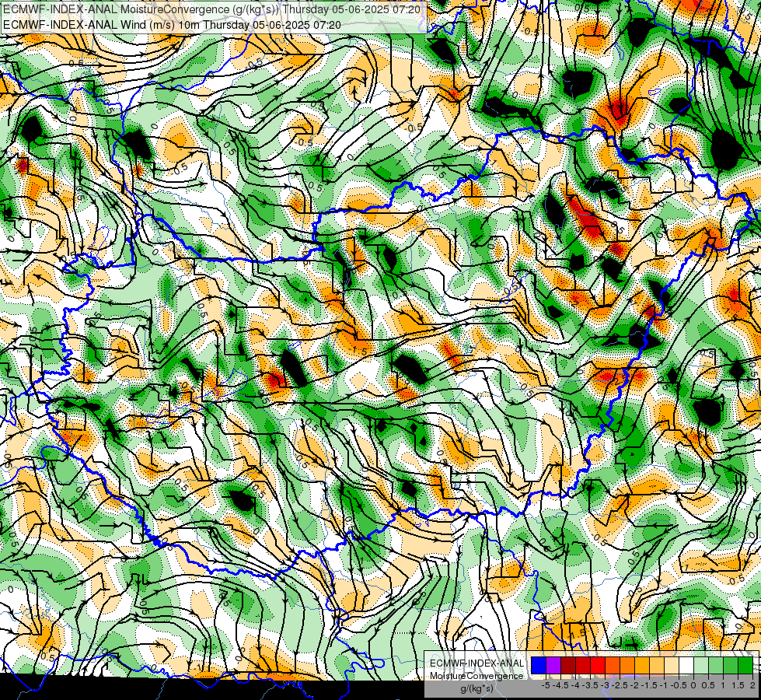This screenshot has height=700, width=761.
Task: Click the legend tick label 2
Action: point(752,685)
